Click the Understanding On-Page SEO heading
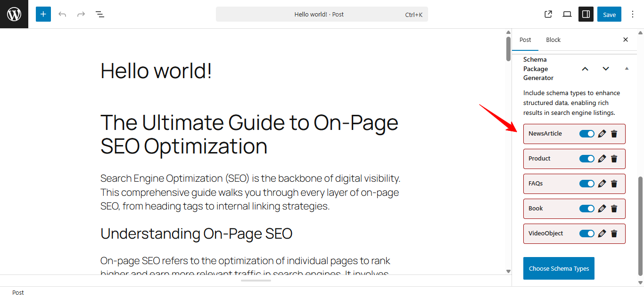Image resolution: width=644 pixels, height=298 pixels. coord(196,234)
